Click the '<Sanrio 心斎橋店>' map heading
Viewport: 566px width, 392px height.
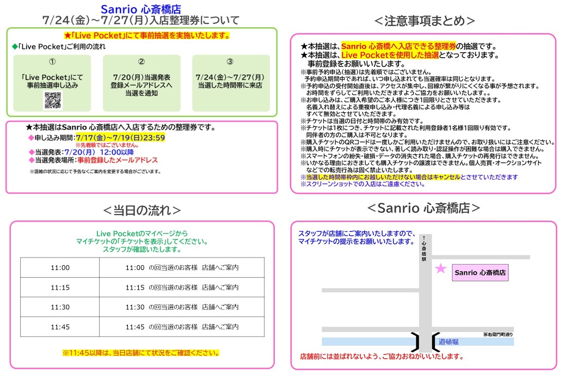(423, 208)
